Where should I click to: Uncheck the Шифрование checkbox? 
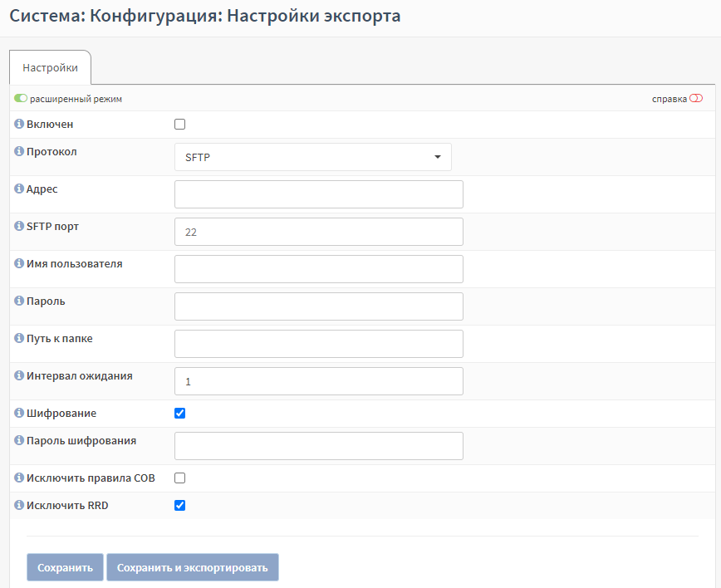pyautogui.click(x=179, y=414)
